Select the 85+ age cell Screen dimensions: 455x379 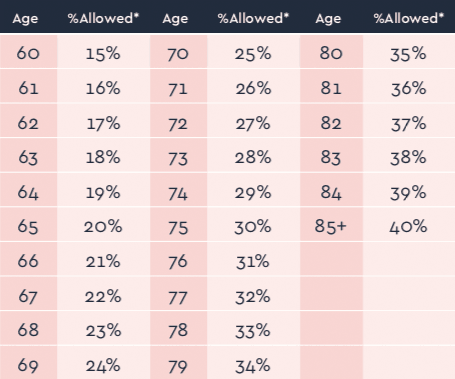point(331,225)
